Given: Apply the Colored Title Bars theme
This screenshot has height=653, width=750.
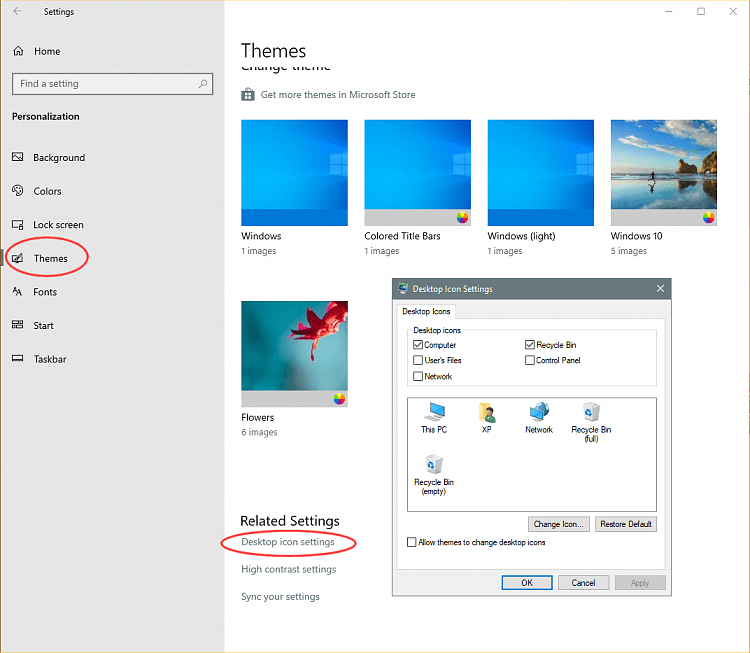Looking at the screenshot, I should [x=418, y=173].
